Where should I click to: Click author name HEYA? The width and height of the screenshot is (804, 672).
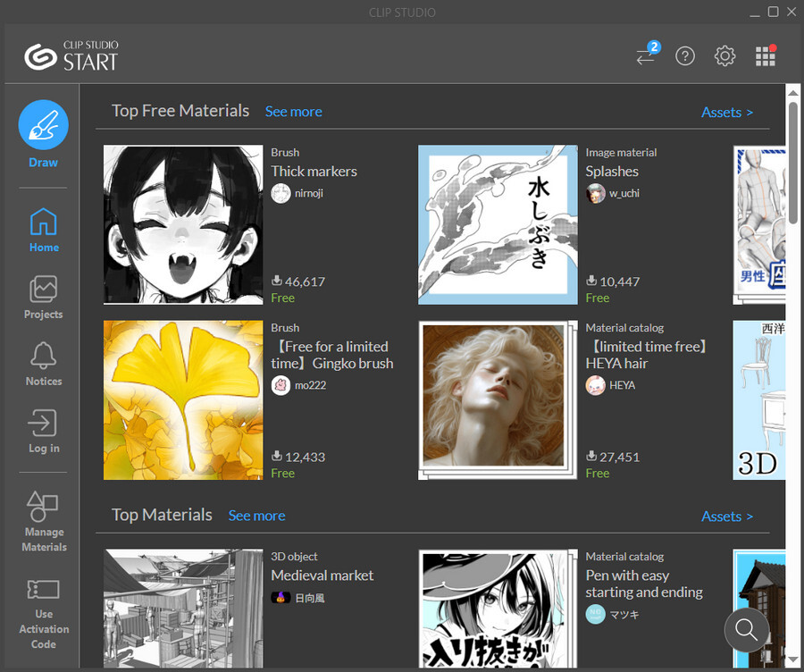pyautogui.click(x=622, y=385)
